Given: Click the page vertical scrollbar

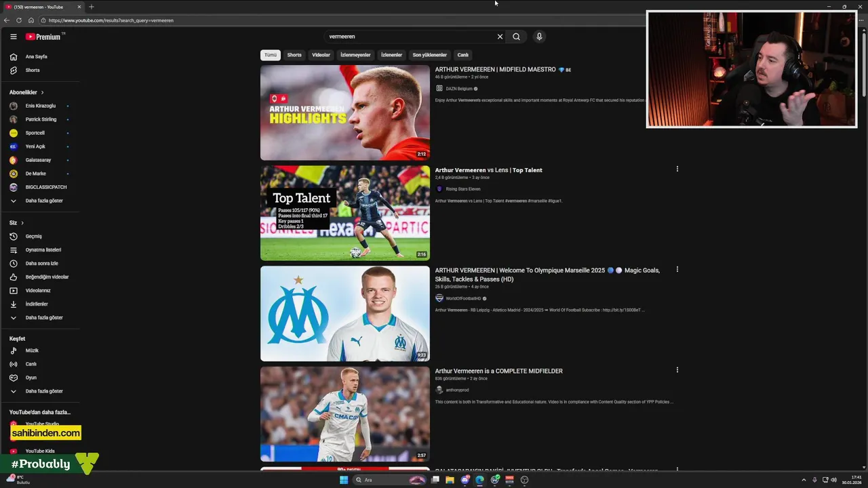Looking at the screenshot, I should click(x=865, y=64).
